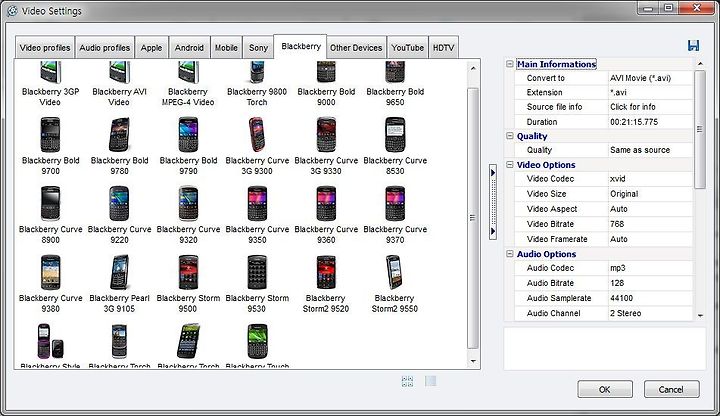Viewport: 720px width, 416px height.
Task: Select the Blackberry Curve 9360 icon
Action: [326, 203]
